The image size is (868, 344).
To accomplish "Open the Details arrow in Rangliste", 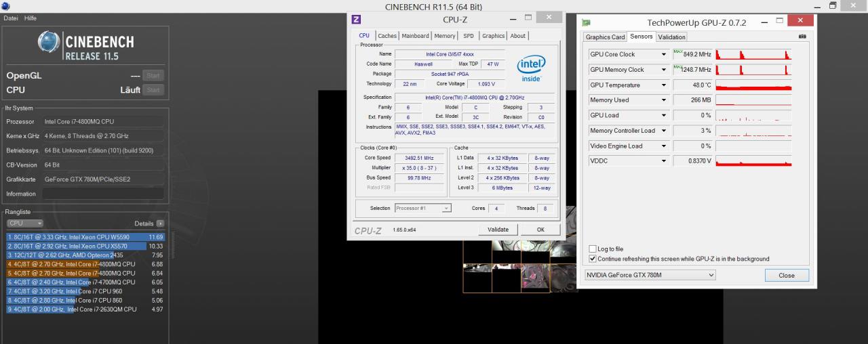I will pos(160,223).
